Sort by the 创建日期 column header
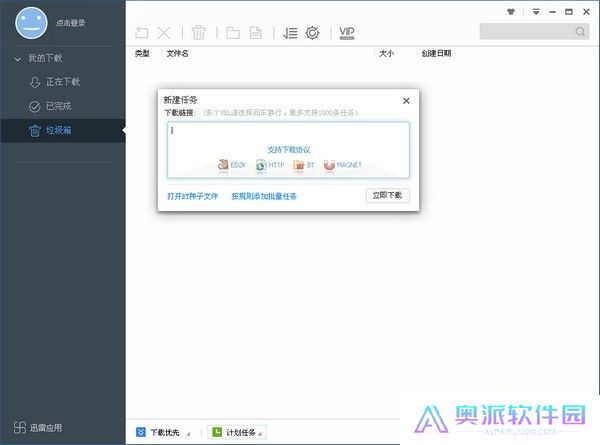Image resolution: width=600 pixels, height=445 pixels. pyautogui.click(x=436, y=54)
